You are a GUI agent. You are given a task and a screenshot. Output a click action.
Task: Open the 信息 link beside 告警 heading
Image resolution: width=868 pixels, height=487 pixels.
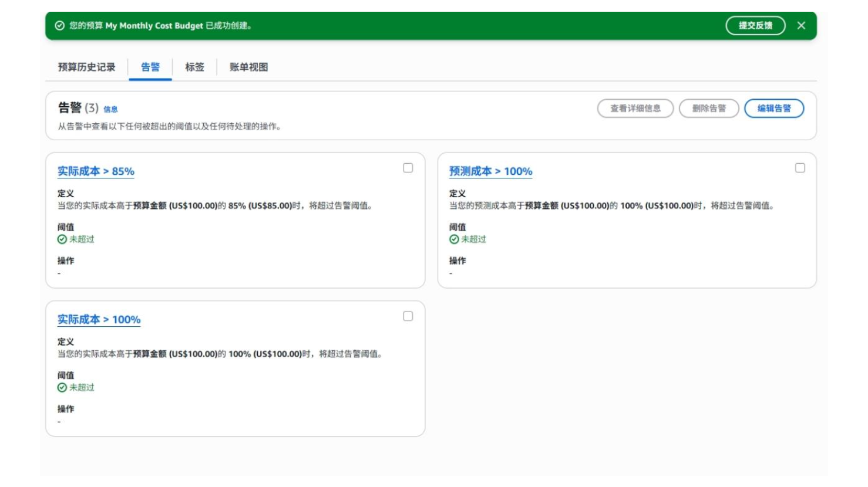110,109
